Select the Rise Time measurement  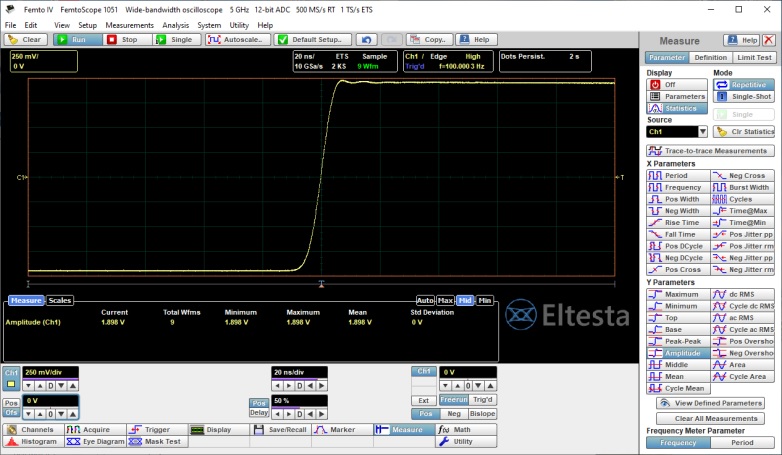(x=675, y=222)
